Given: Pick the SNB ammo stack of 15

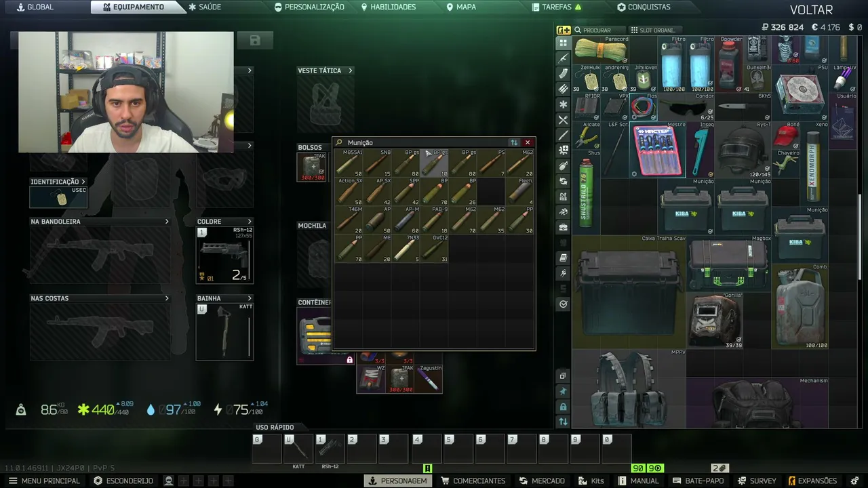Looking at the screenshot, I should (x=378, y=163).
